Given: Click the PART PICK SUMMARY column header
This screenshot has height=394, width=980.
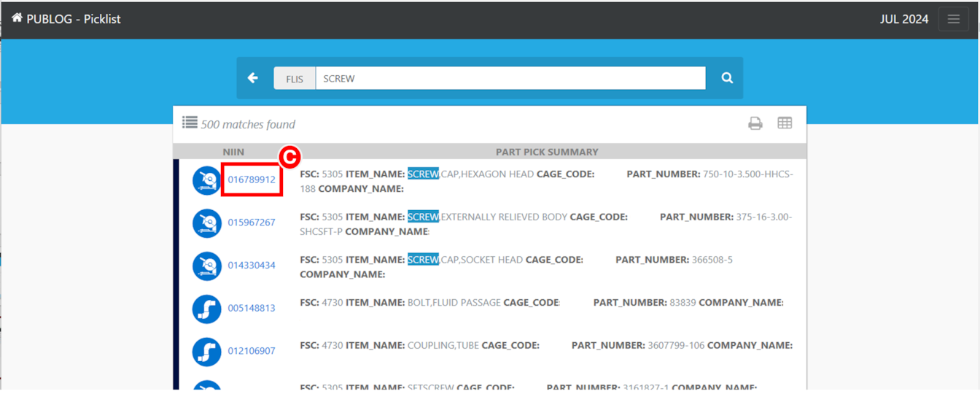Looking at the screenshot, I should (547, 152).
